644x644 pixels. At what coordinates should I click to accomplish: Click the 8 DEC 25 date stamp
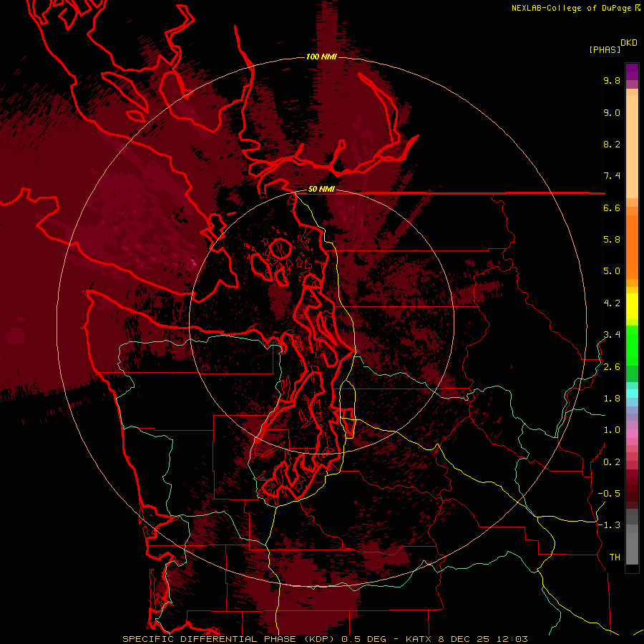[x=465, y=639]
